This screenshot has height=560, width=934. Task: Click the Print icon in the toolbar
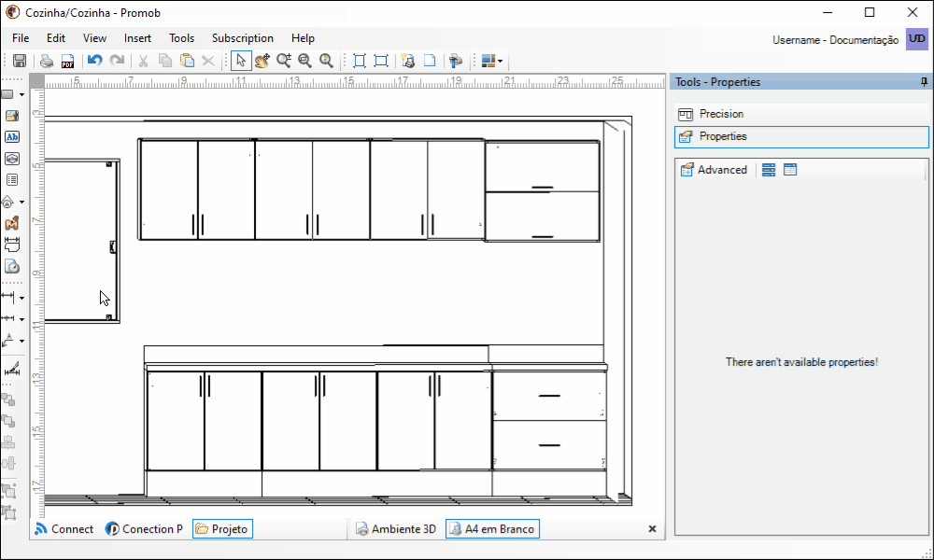pos(47,61)
